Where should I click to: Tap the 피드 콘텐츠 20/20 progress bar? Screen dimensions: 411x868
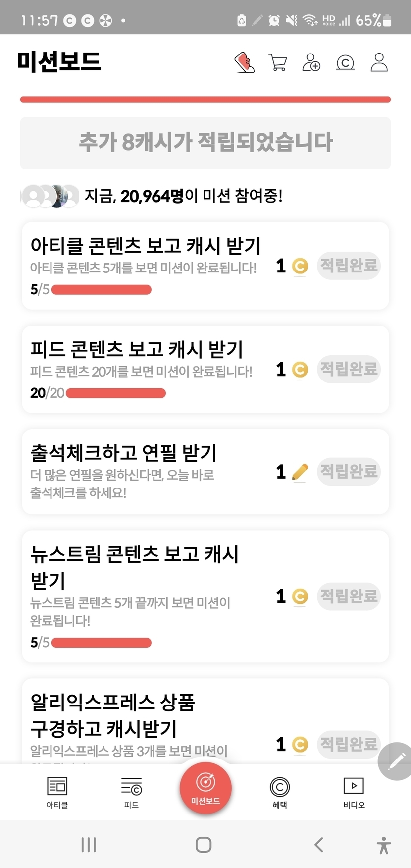[116, 393]
